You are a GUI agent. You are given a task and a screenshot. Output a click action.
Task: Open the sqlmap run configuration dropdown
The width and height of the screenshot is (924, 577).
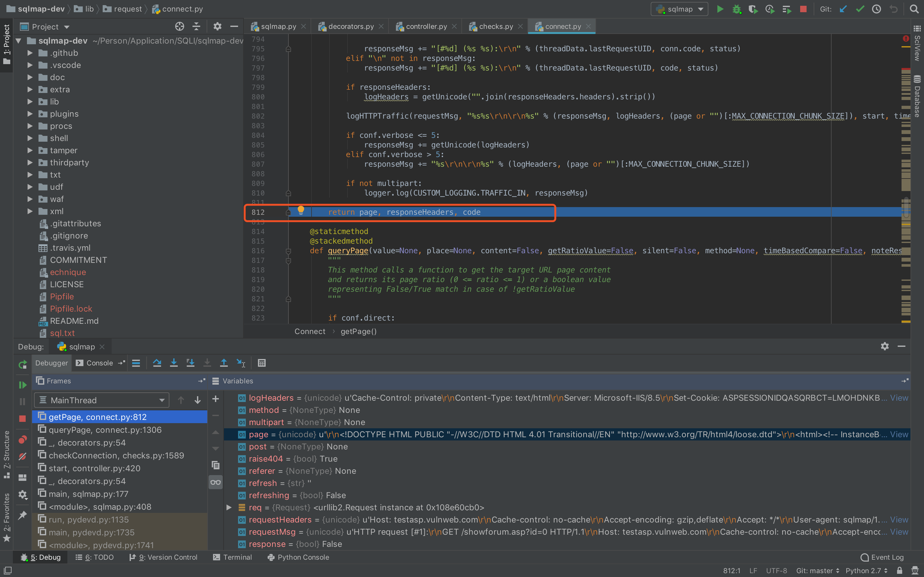tap(679, 9)
